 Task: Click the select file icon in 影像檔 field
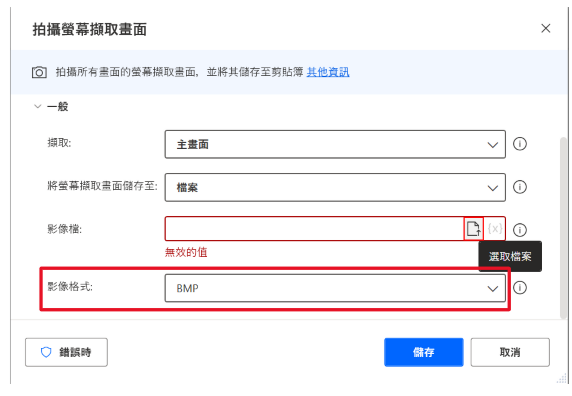coord(474,229)
